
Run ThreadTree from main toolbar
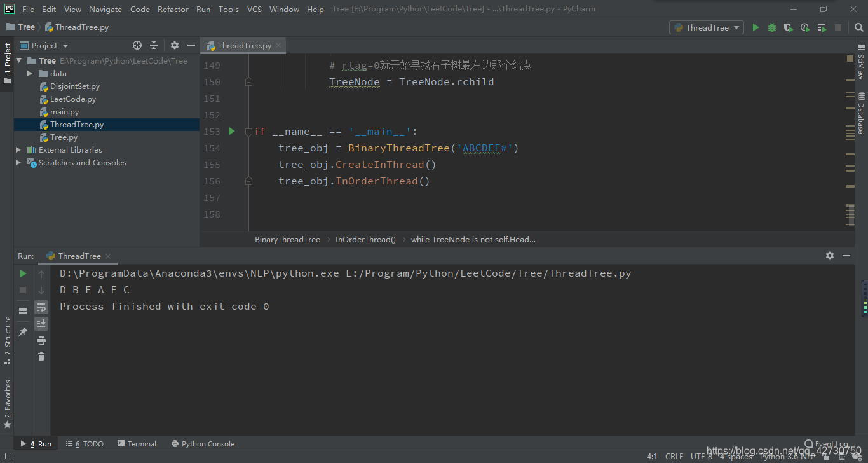pyautogui.click(x=756, y=27)
